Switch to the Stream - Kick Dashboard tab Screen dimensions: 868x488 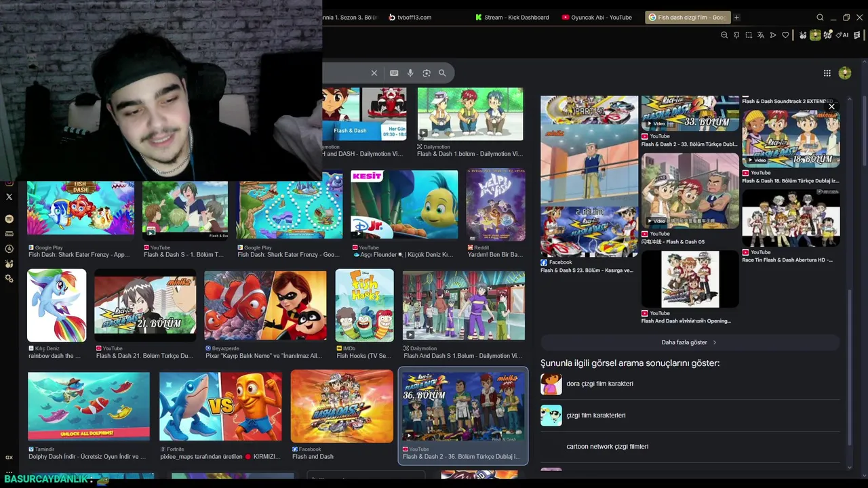pyautogui.click(x=512, y=18)
